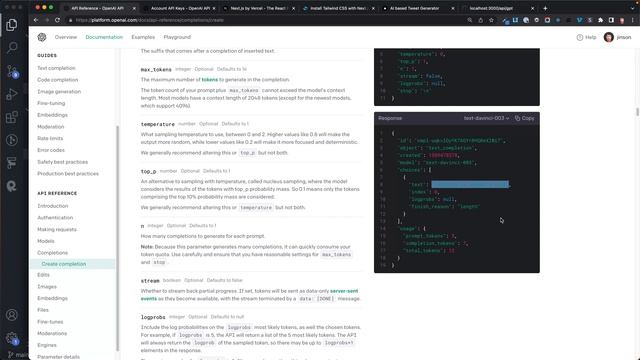640x360 pixels.
Task: Open VS Code Search magnifier icon
Action: [12, 48]
